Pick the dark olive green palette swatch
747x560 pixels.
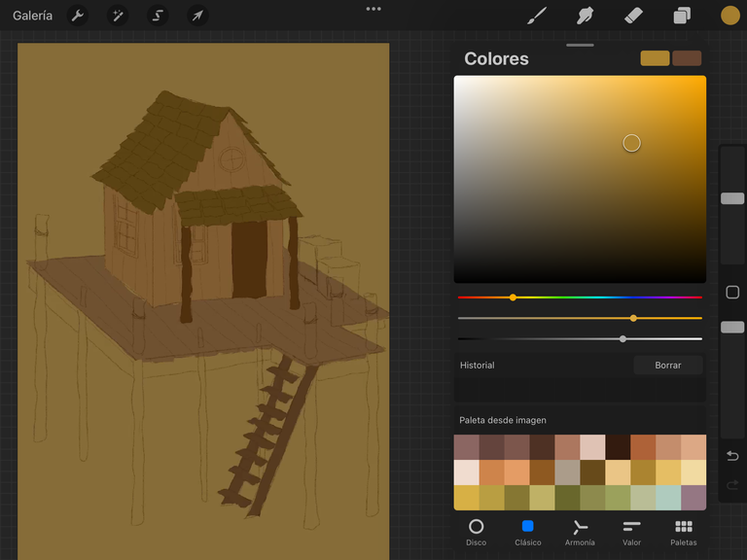567,498
